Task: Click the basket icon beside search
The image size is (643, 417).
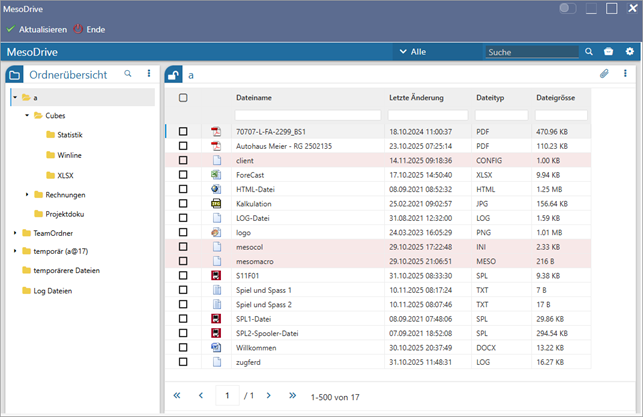Action: tap(609, 51)
